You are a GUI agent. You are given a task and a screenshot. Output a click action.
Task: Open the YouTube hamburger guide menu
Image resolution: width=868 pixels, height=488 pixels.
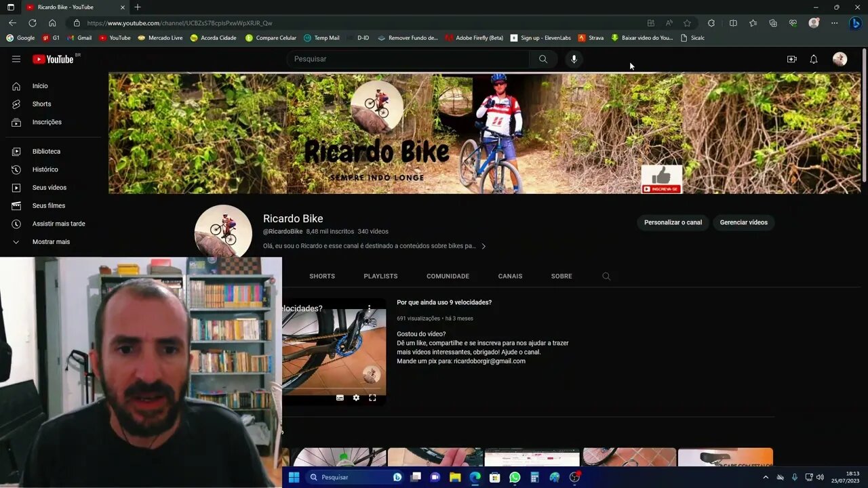click(16, 59)
